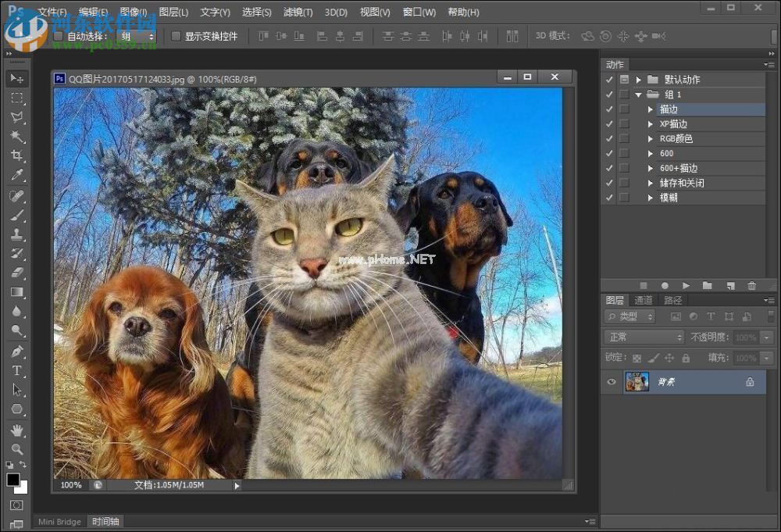Switch to the 通道 Channels tab
This screenshot has height=532, width=781.
(x=644, y=300)
